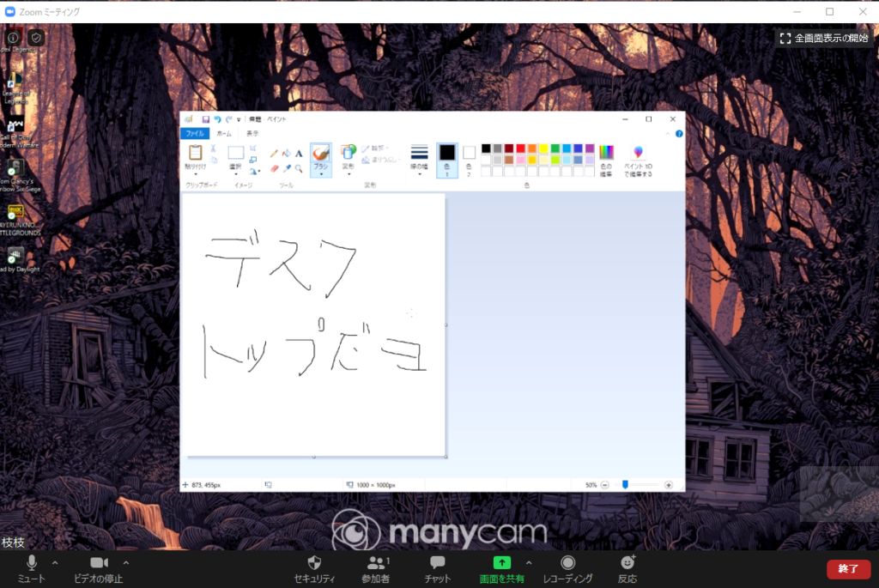The height and width of the screenshot is (588, 879).
Task: Select the Eraser tool
Action: tap(274, 168)
